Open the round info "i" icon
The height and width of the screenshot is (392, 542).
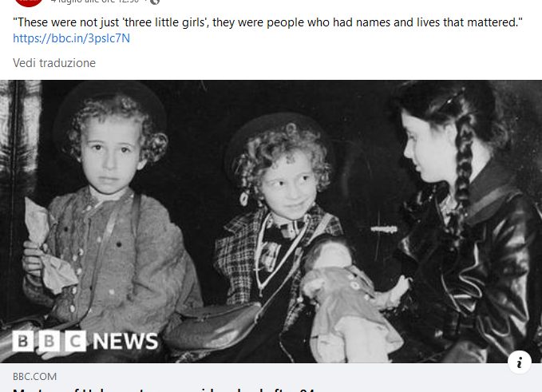[519, 362]
